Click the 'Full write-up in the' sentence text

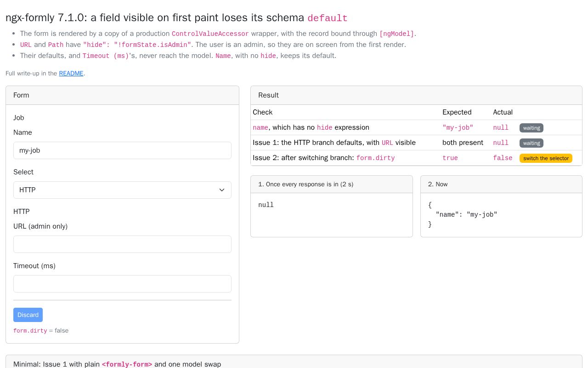coord(31,73)
